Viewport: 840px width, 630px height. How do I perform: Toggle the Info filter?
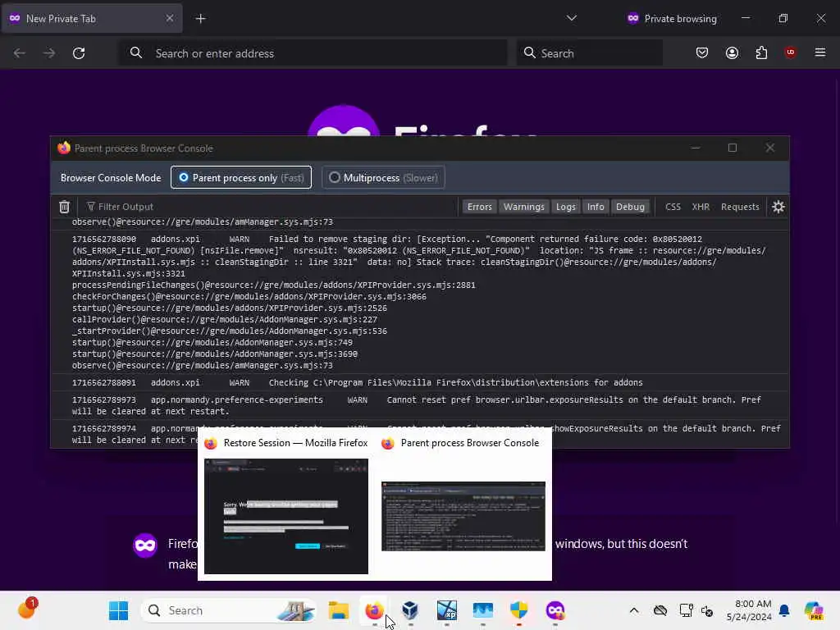click(x=596, y=207)
